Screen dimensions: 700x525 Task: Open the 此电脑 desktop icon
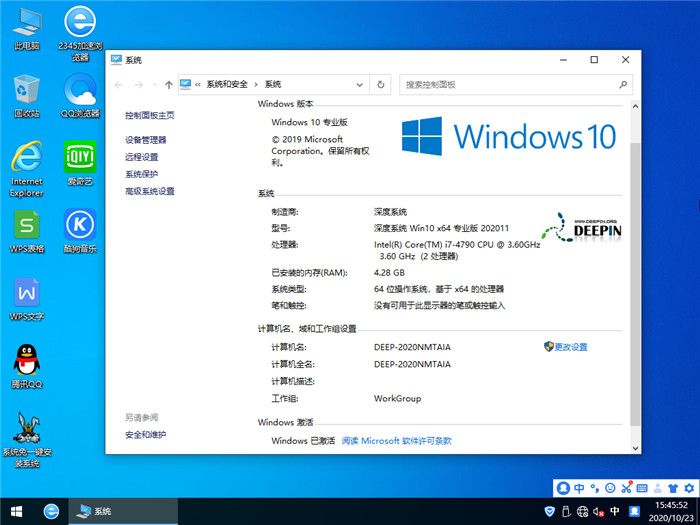[x=27, y=29]
